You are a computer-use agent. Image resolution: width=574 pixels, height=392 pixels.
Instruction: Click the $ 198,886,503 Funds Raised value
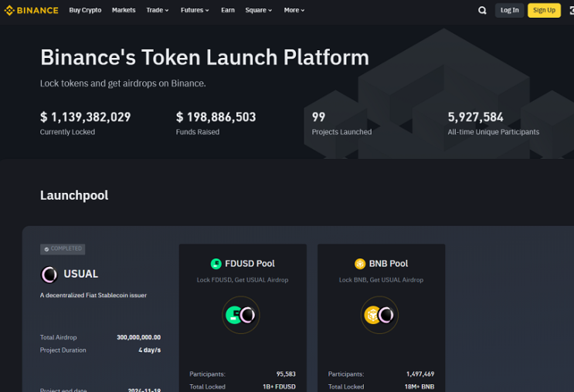216,117
